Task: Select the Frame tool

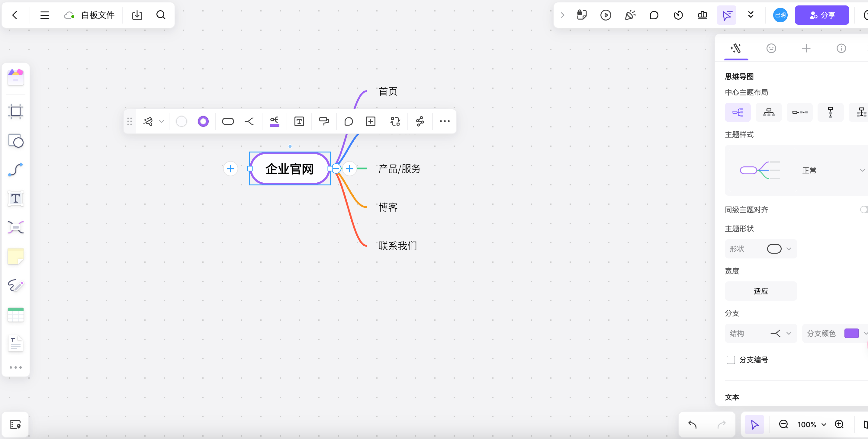Action: pyautogui.click(x=15, y=111)
